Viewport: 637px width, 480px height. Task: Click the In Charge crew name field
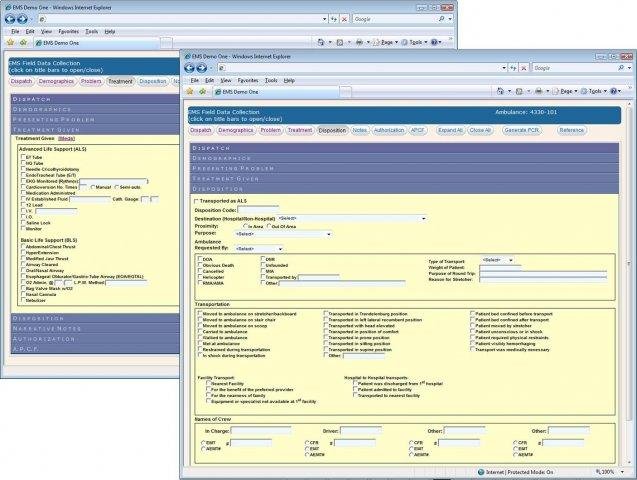261,430
